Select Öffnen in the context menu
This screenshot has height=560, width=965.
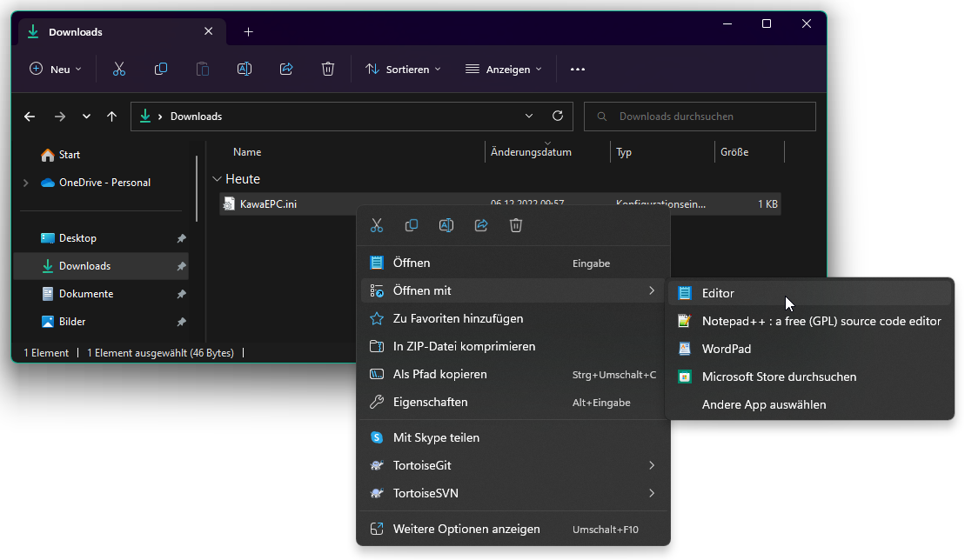click(x=513, y=263)
